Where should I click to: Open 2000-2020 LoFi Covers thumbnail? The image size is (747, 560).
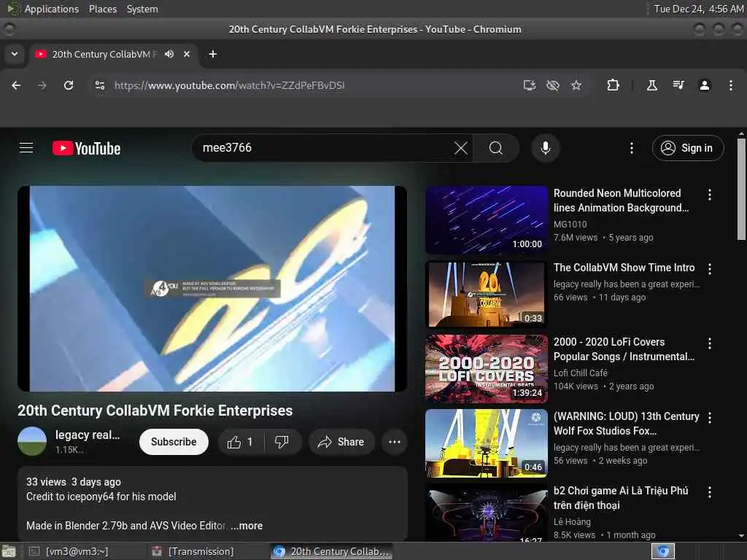point(487,368)
